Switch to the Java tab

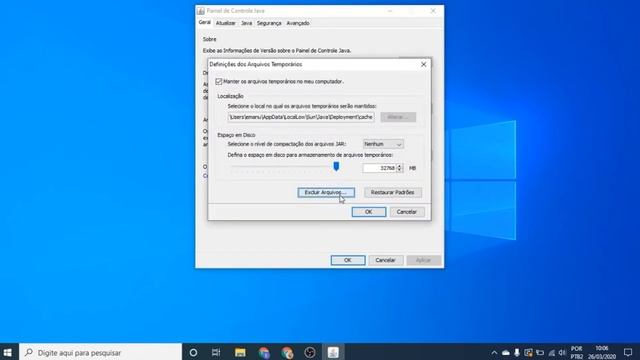247,23
